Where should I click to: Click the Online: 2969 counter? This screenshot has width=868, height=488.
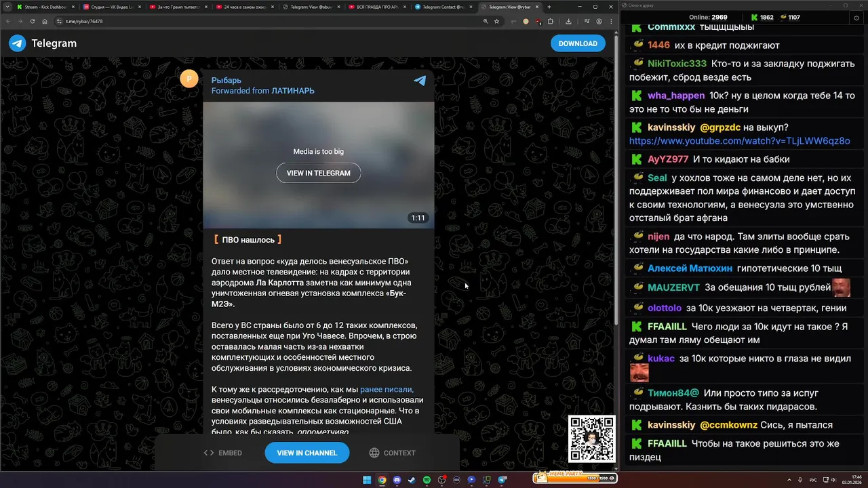707,18
